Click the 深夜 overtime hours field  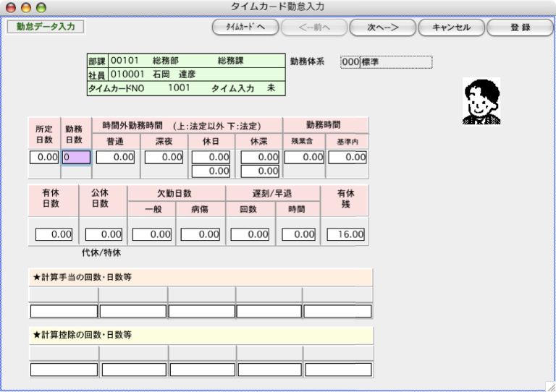coord(164,157)
